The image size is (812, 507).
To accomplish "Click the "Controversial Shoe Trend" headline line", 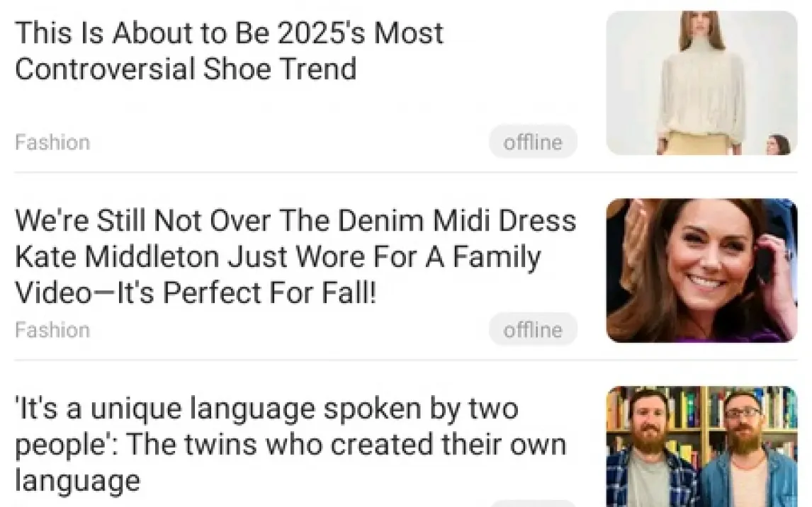I will click(185, 69).
